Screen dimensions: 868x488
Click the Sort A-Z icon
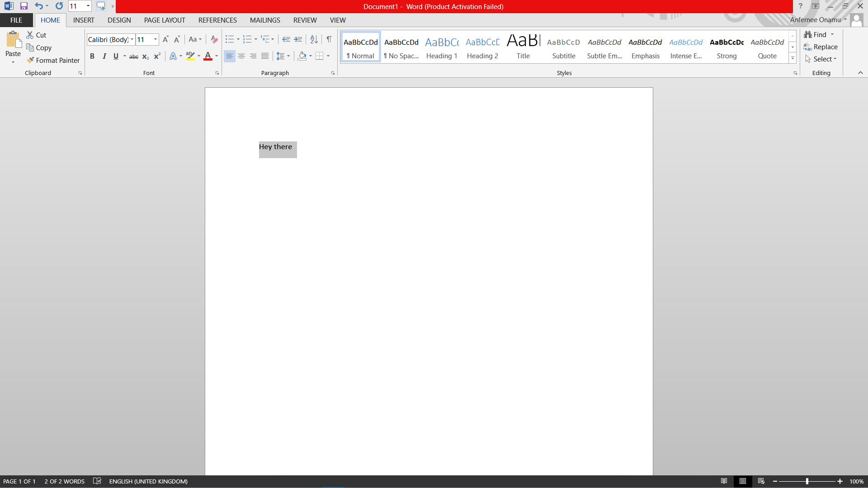[314, 40]
